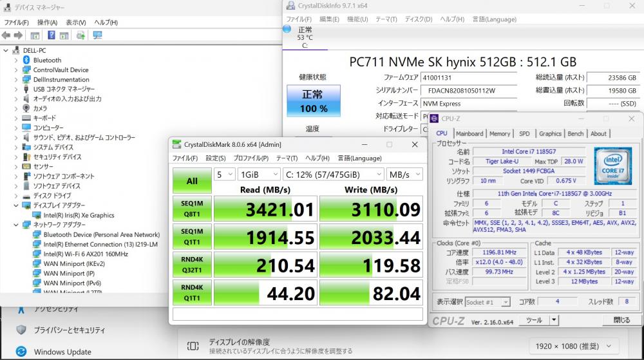Viewport: 644px width, 360px height.
Task: Switch to the Mainboard tab in CPU-Z
Action: [x=469, y=133]
